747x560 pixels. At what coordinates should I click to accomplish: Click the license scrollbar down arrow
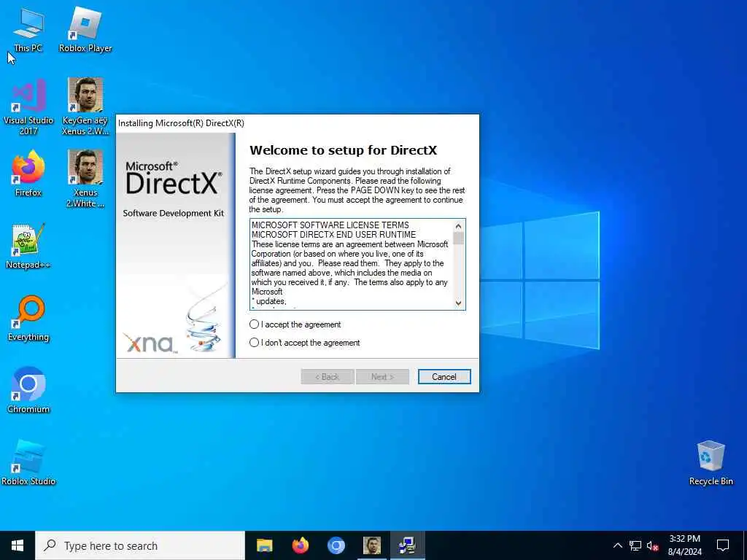458,303
